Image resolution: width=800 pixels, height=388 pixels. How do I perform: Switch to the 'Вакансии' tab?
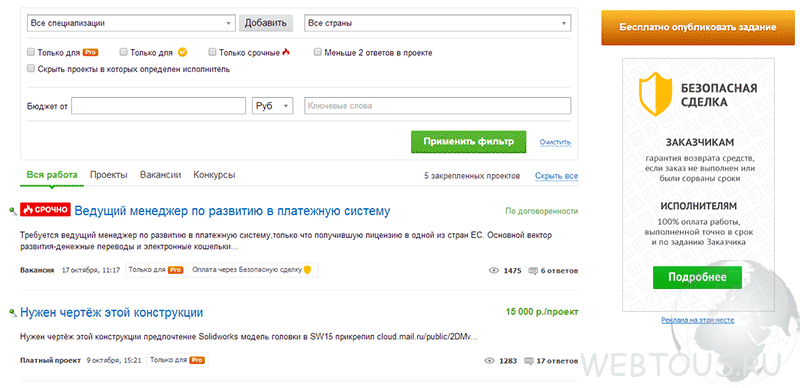[161, 175]
